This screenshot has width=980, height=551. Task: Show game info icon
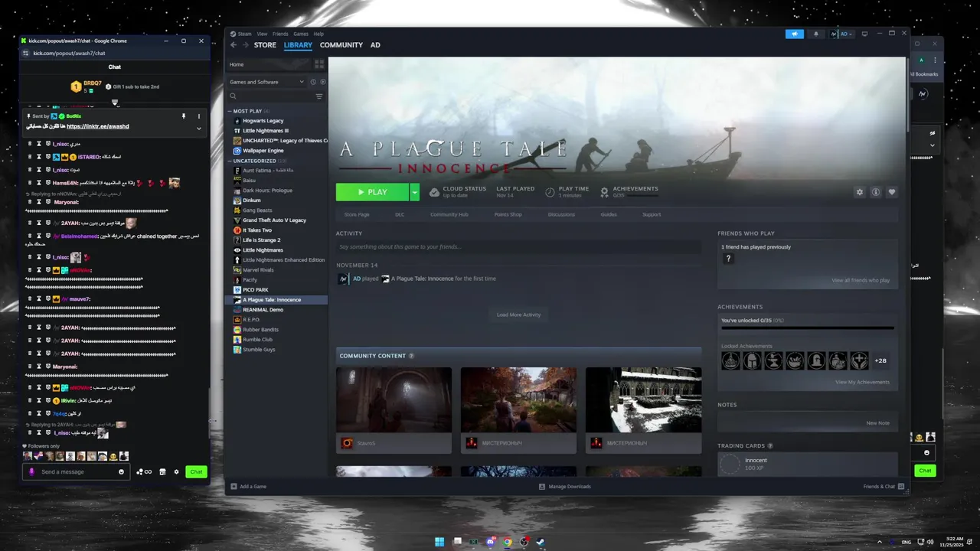[x=876, y=192]
